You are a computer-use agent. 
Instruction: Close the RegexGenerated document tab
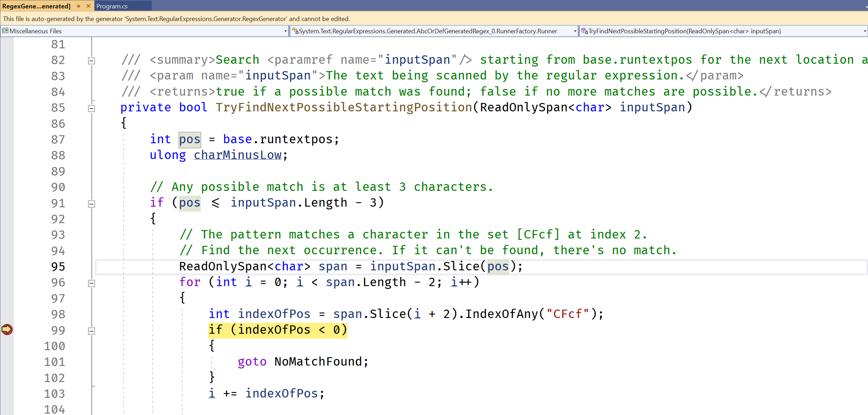(88, 6)
